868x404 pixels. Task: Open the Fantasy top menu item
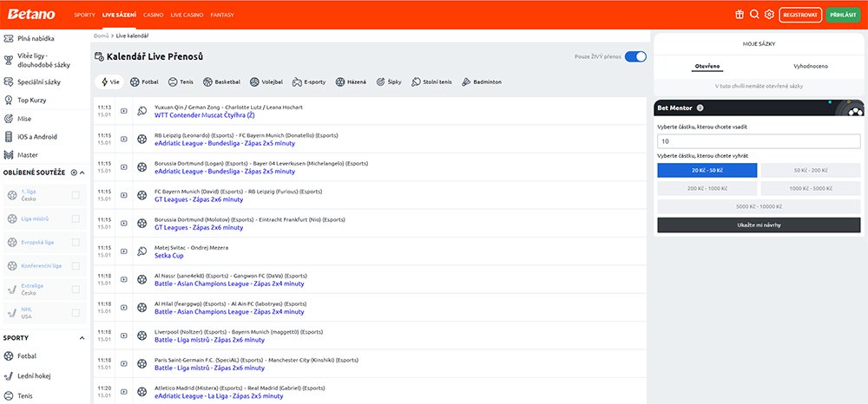(x=222, y=15)
